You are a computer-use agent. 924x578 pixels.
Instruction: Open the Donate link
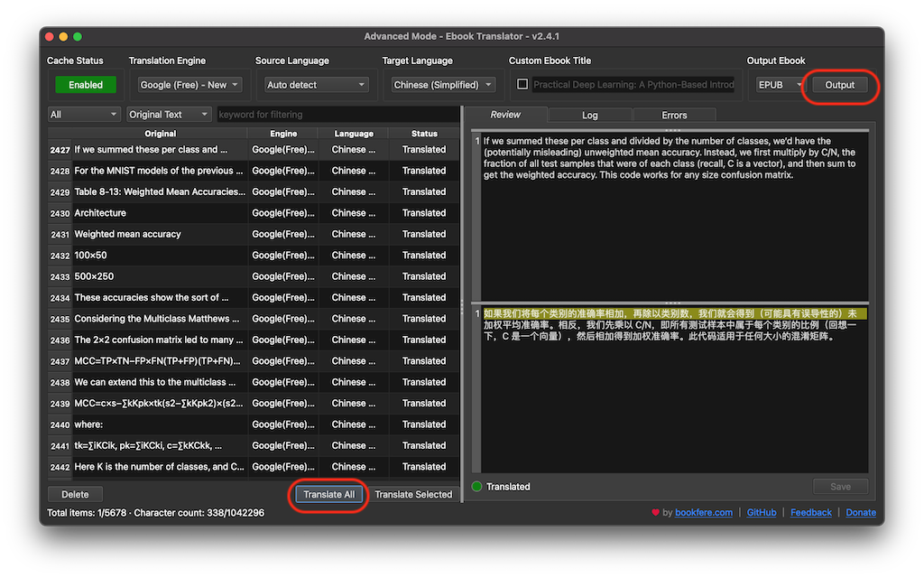[x=861, y=512]
